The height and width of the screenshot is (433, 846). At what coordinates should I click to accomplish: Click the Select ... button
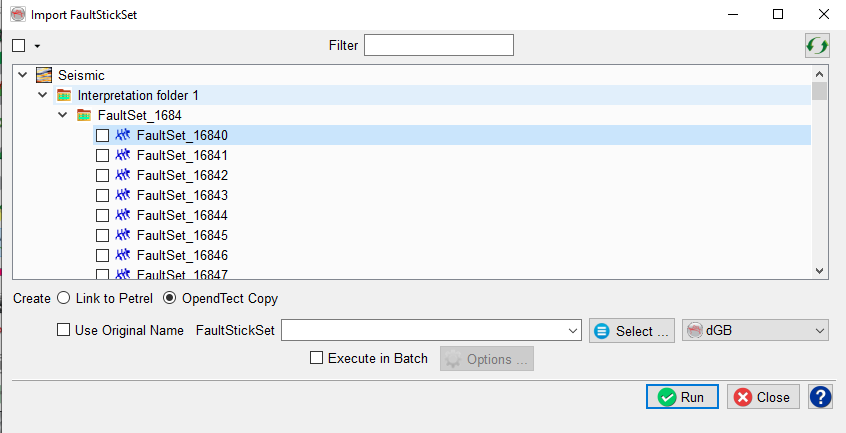pyautogui.click(x=631, y=330)
